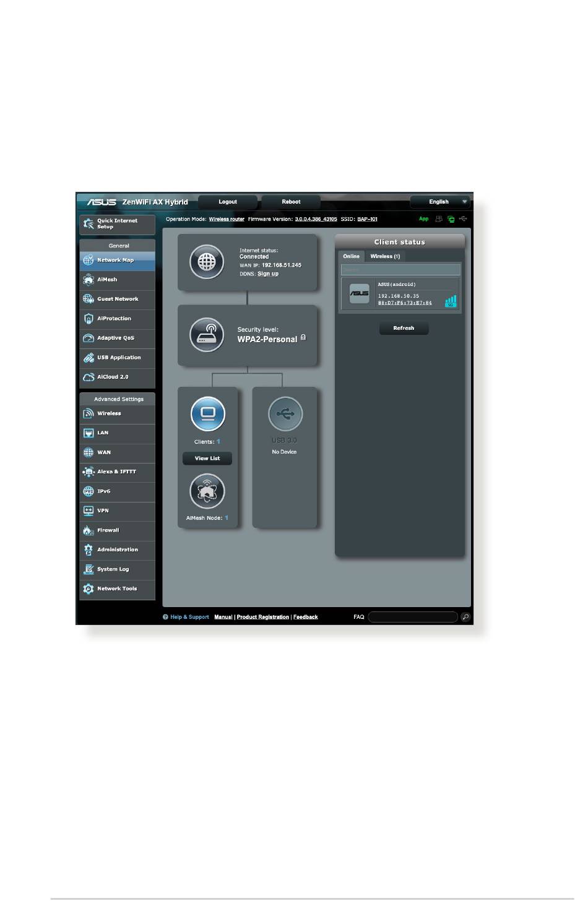Viewport: 588px width, 919px height.
Task: Click the Feedback link
Action: click(x=305, y=618)
